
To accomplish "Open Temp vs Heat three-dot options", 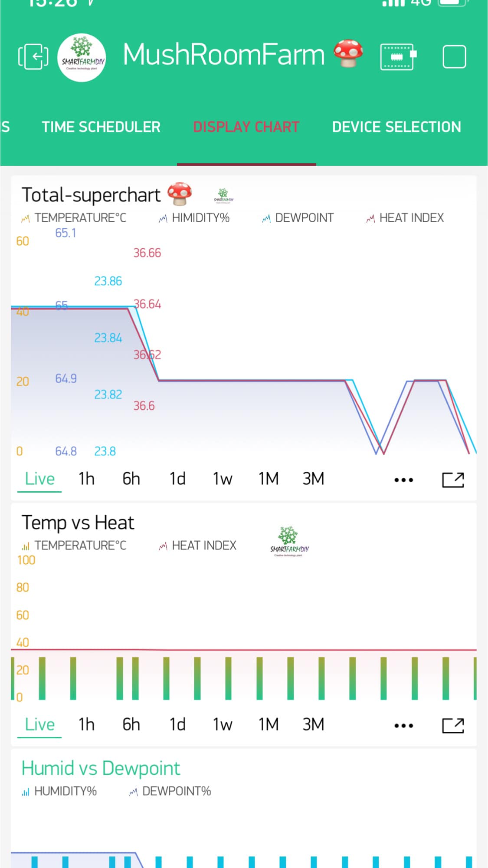I will click(403, 725).
